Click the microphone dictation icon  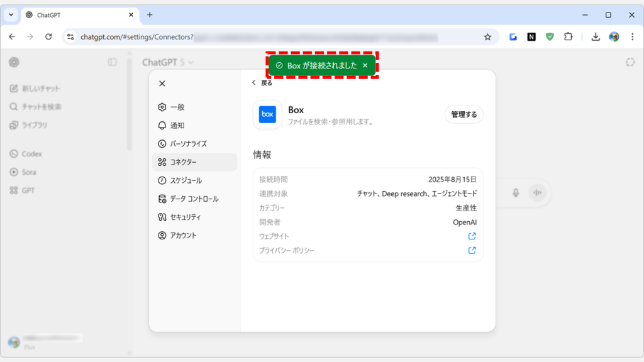point(516,192)
